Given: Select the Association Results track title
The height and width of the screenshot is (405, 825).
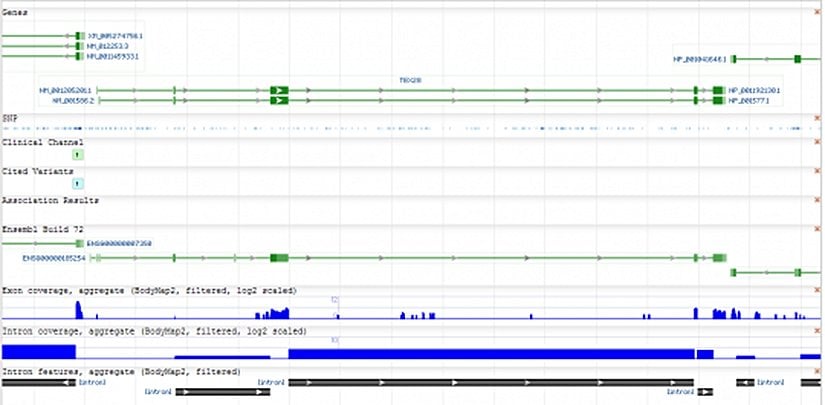Looking at the screenshot, I should click(42, 199).
